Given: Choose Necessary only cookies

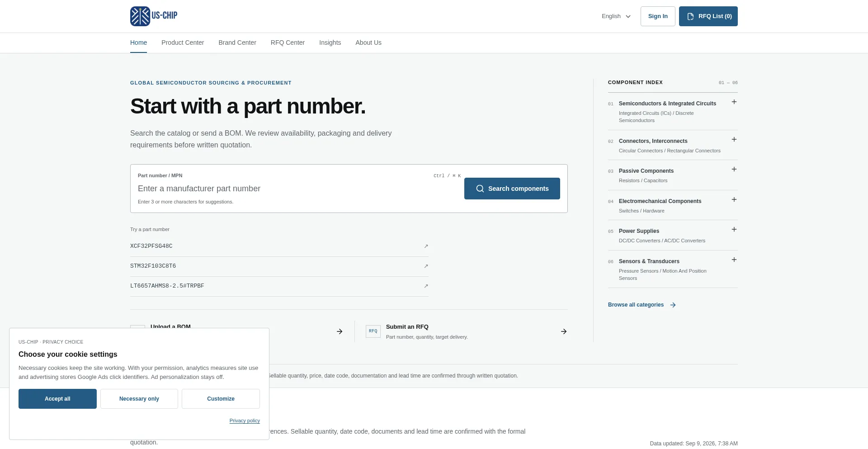Looking at the screenshot, I should tap(139, 399).
